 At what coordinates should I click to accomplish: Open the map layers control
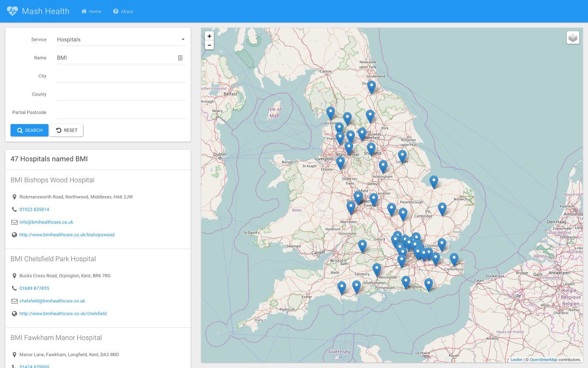[573, 38]
